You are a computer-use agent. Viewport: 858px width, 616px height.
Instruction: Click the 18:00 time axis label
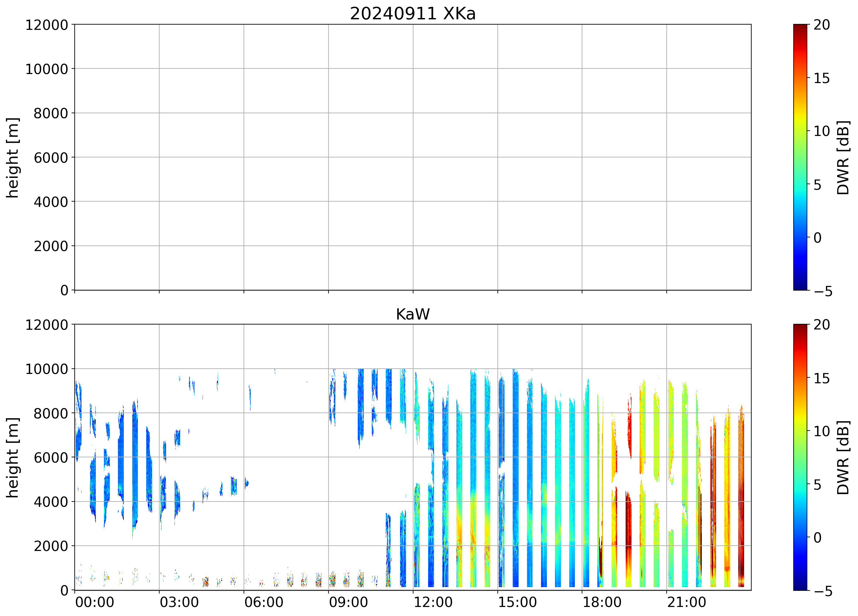tap(602, 602)
